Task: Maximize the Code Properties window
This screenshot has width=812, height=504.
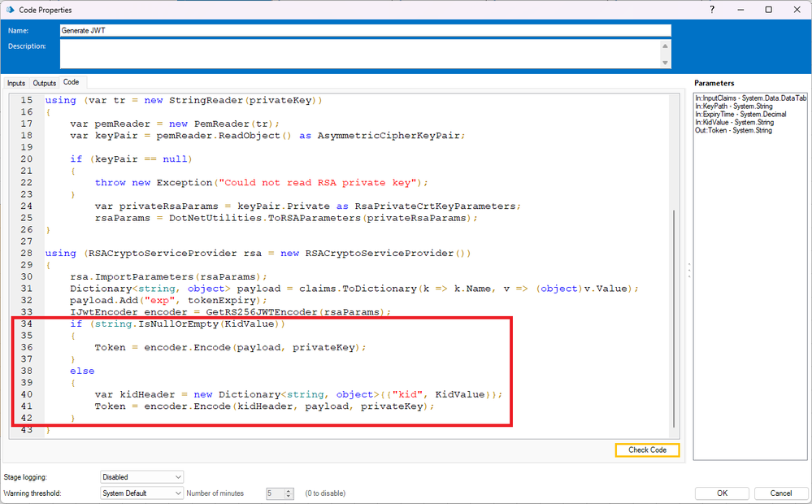Action: [x=768, y=10]
